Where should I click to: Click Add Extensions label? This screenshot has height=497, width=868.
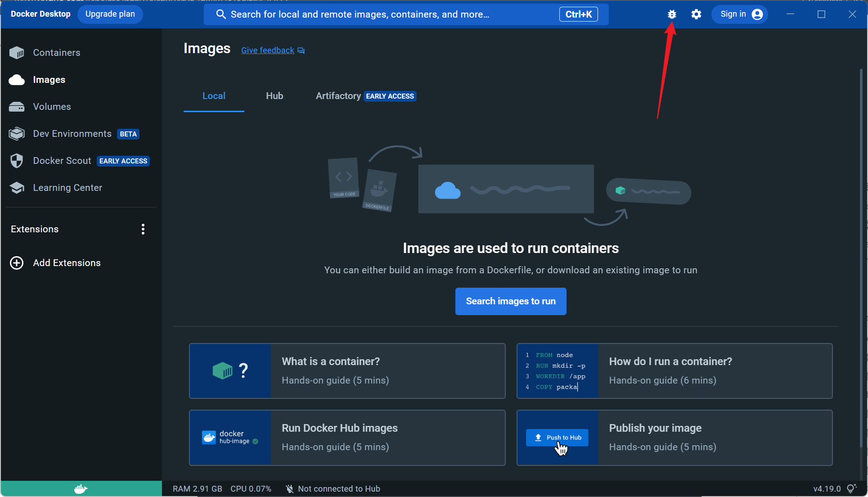coord(67,263)
